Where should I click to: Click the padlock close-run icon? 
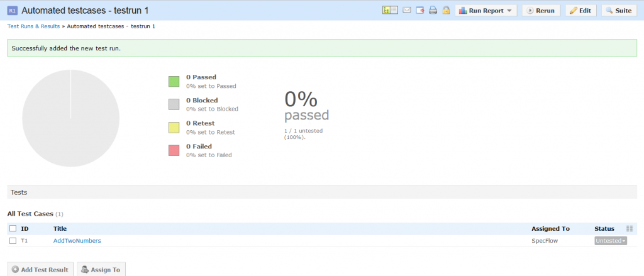pyautogui.click(x=446, y=11)
